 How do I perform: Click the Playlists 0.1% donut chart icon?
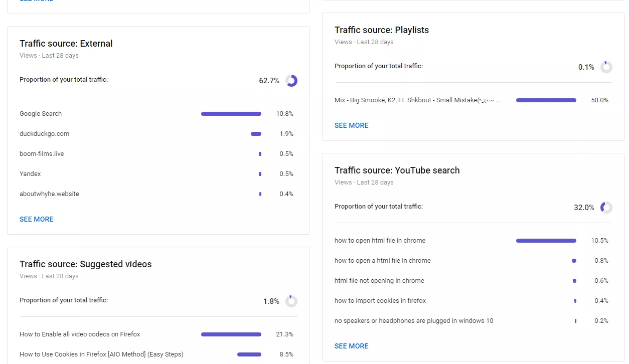[x=606, y=67]
